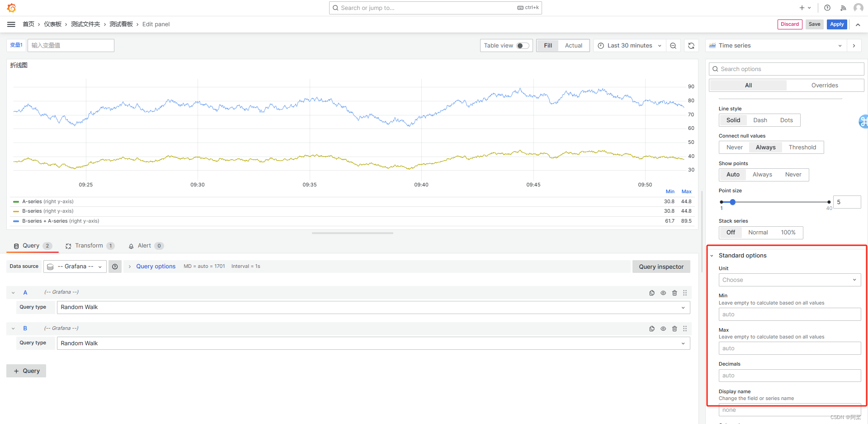
Task: Hide query B with eye icon
Action: [x=663, y=329]
